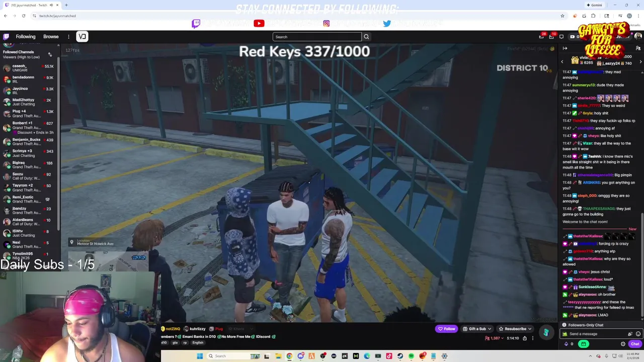Image resolution: width=644 pixels, height=362 pixels.
Task: Open Chrome from the taskbar
Action: [x=289, y=356]
